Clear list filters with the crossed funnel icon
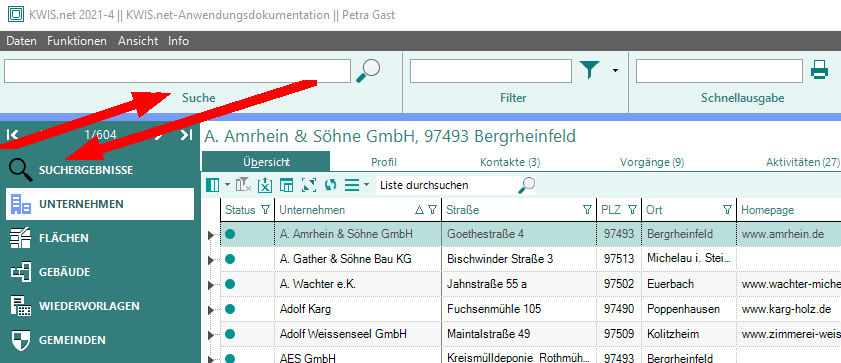Image resolution: width=841 pixels, height=363 pixels. point(244,185)
